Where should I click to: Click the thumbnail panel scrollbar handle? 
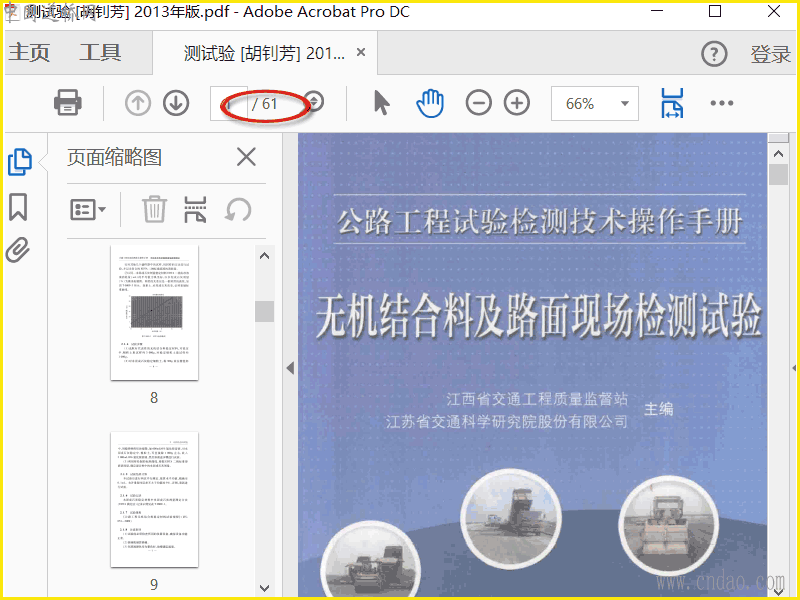coord(264,311)
